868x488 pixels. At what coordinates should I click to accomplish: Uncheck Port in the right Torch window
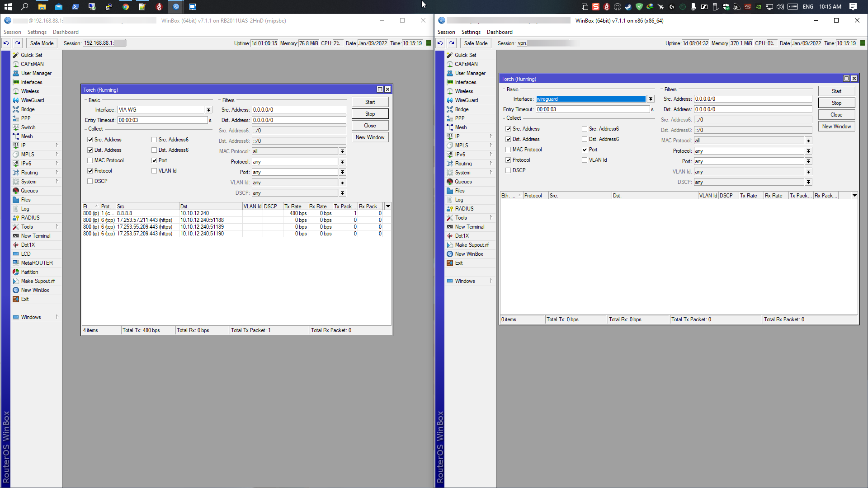585,150
